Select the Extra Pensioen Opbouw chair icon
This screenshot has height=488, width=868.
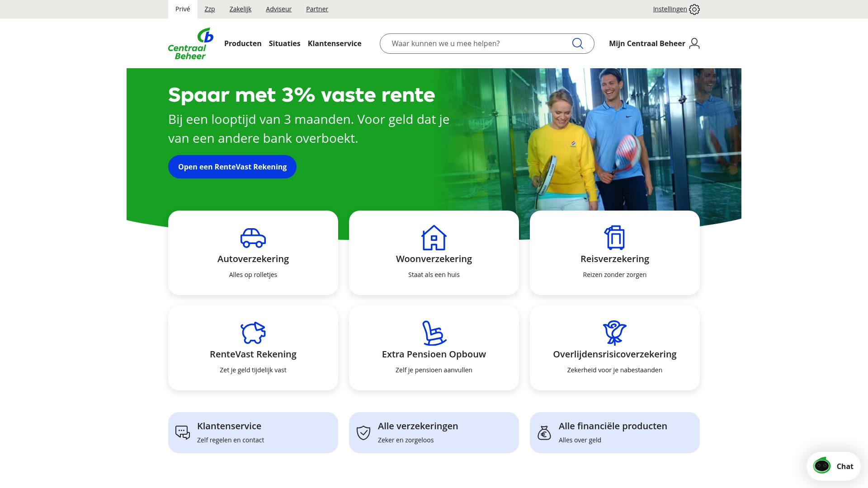(434, 333)
